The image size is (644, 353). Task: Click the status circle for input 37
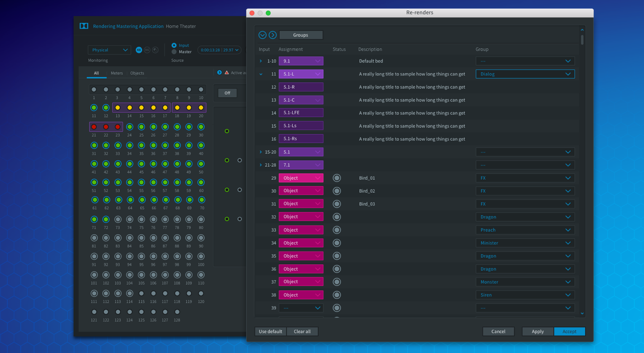click(x=337, y=282)
